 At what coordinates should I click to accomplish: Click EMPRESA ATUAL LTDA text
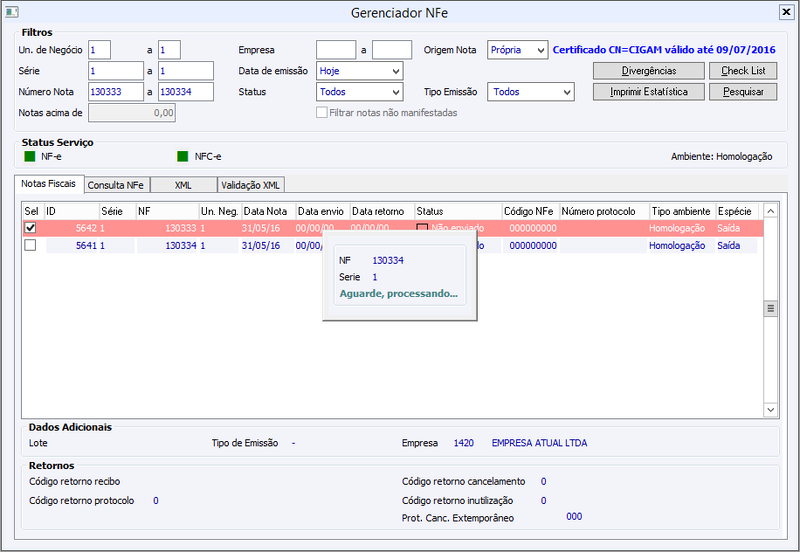pos(539,443)
